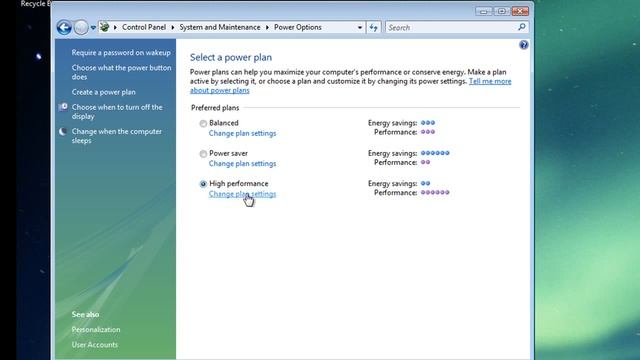This screenshot has width=640, height=360.
Task: Expand the chevron before Control Panel breadcrumb
Action: (x=116, y=28)
